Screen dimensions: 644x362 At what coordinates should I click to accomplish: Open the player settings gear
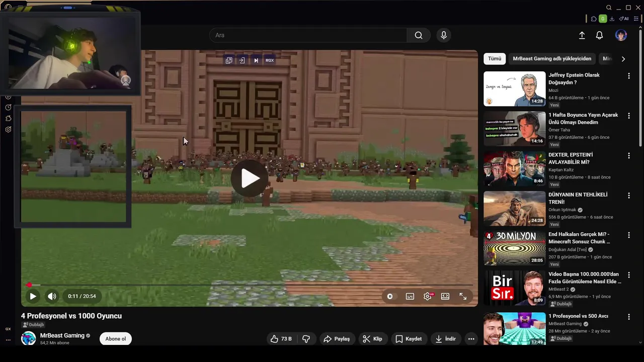click(428, 296)
